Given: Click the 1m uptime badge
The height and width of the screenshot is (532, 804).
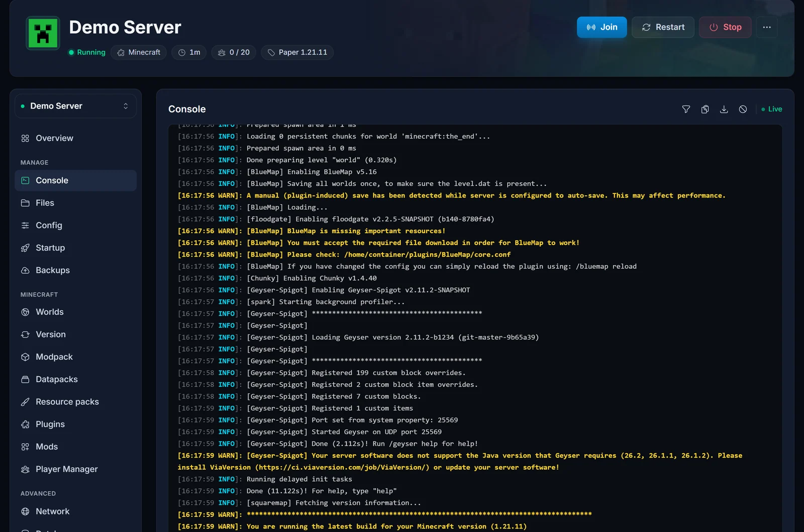Looking at the screenshot, I should click(189, 52).
